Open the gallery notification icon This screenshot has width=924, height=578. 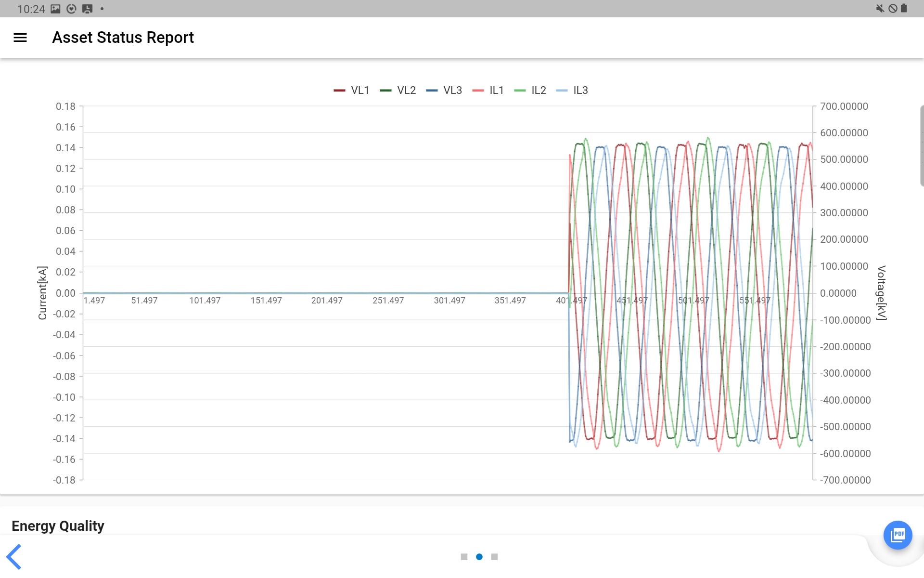coord(54,8)
